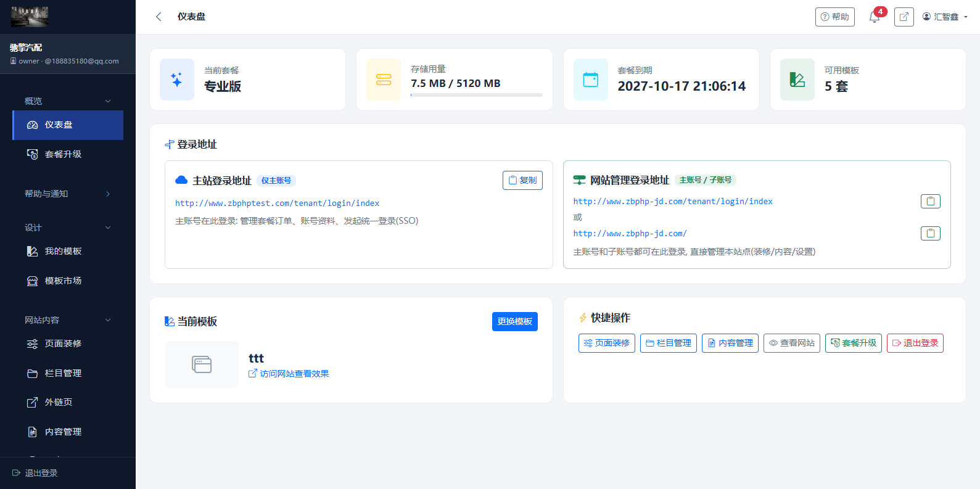Screen dimensions: 980x489
Task: Copy the zbphp-jd.com tenant login URL
Action: (931, 201)
